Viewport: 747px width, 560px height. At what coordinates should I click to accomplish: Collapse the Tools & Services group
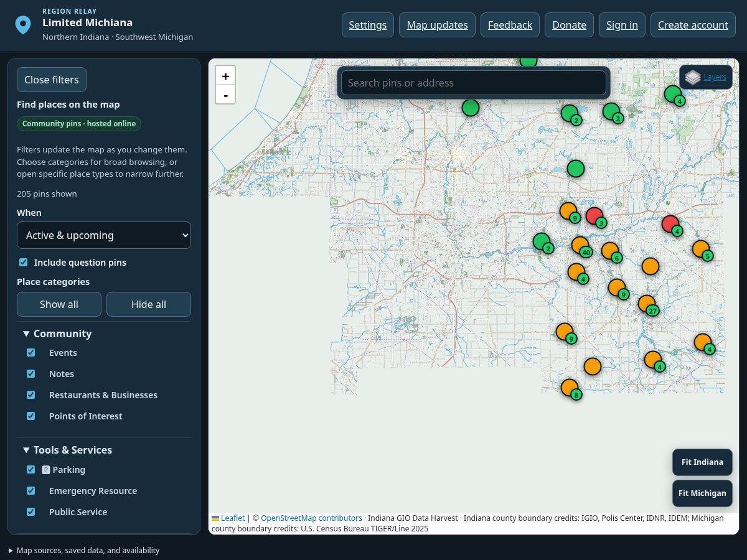tap(67, 450)
